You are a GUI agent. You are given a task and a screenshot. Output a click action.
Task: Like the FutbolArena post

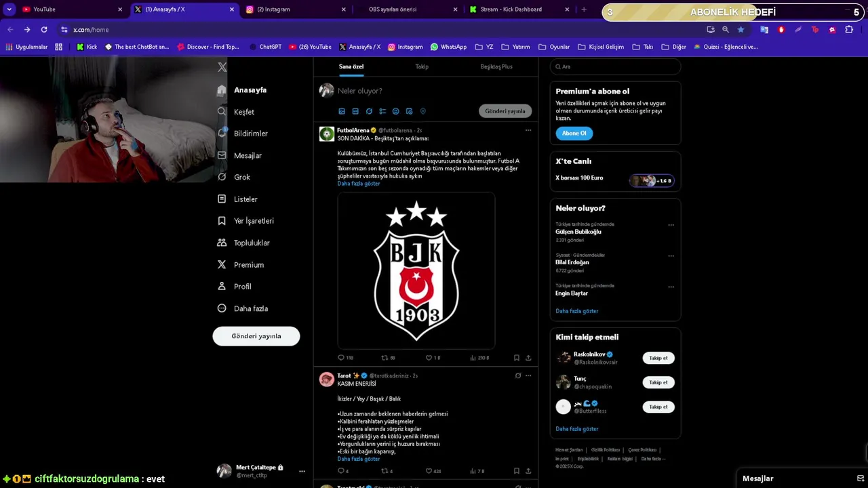pyautogui.click(x=433, y=358)
